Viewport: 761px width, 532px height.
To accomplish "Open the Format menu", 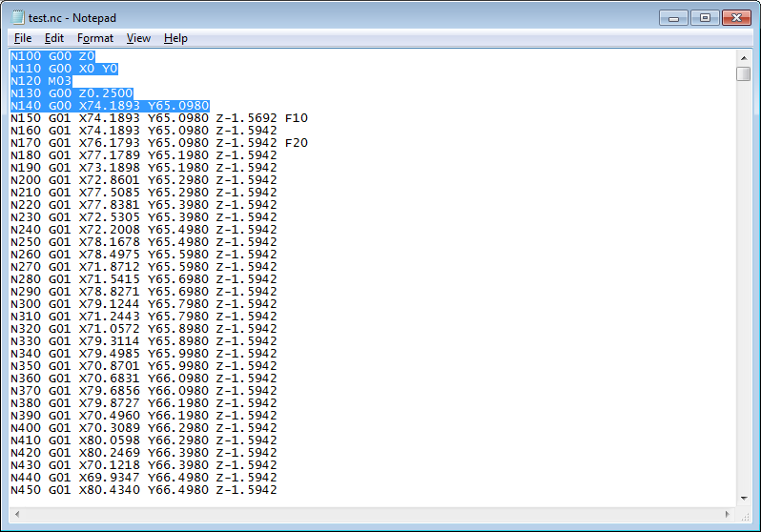I will coord(95,38).
